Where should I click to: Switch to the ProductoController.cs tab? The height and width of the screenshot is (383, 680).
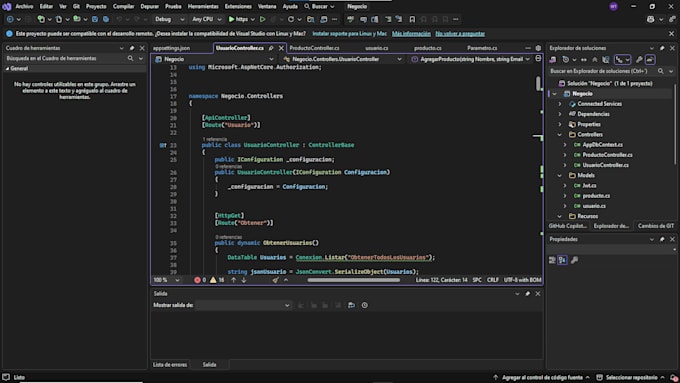point(314,48)
